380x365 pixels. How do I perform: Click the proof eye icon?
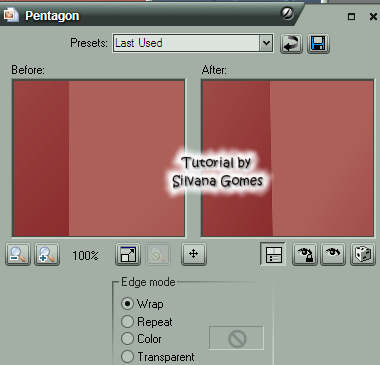point(333,254)
